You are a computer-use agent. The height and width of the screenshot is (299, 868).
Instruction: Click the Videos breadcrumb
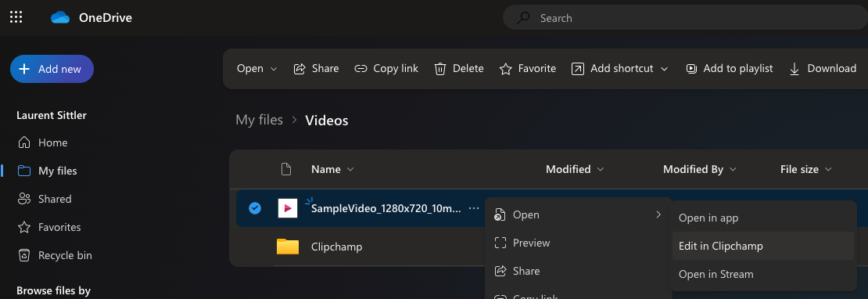pos(327,121)
